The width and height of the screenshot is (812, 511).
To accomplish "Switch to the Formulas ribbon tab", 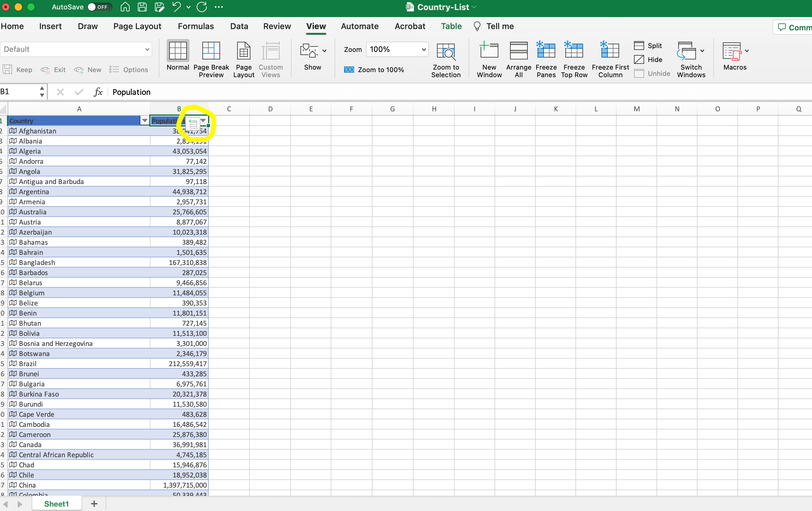I will pyautogui.click(x=196, y=26).
